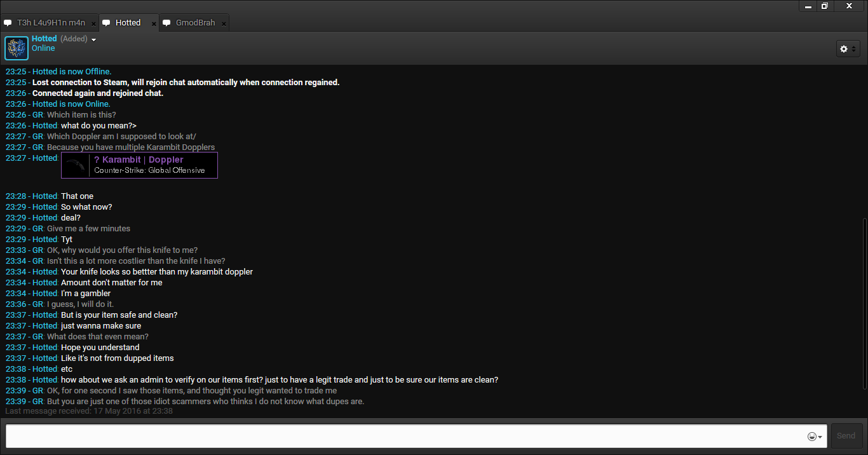Minimize the chat window

coord(808,6)
